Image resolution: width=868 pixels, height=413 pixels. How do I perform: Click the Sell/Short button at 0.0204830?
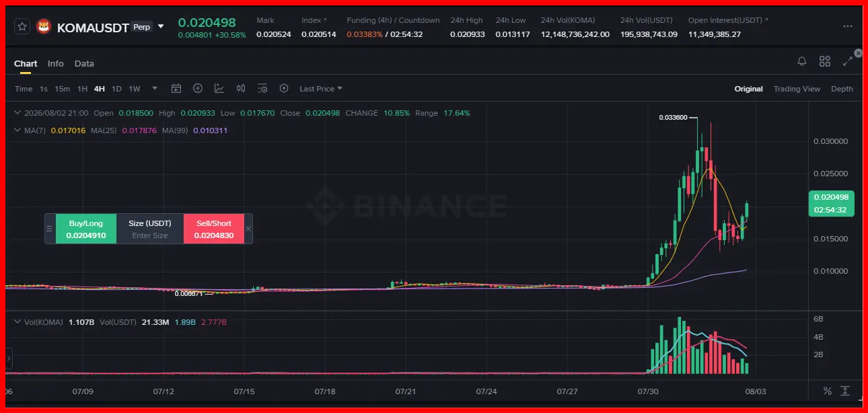(x=214, y=229)
